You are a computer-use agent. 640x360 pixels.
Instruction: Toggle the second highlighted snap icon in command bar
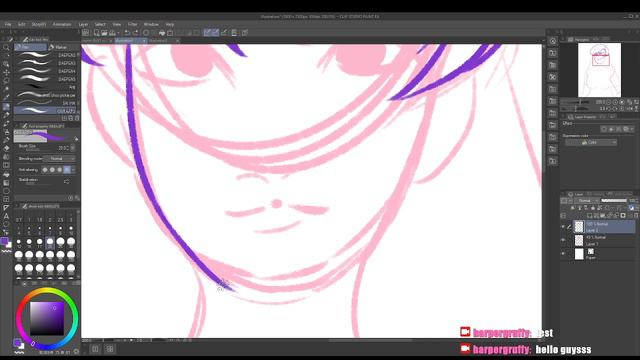click(x=215, y=33)
